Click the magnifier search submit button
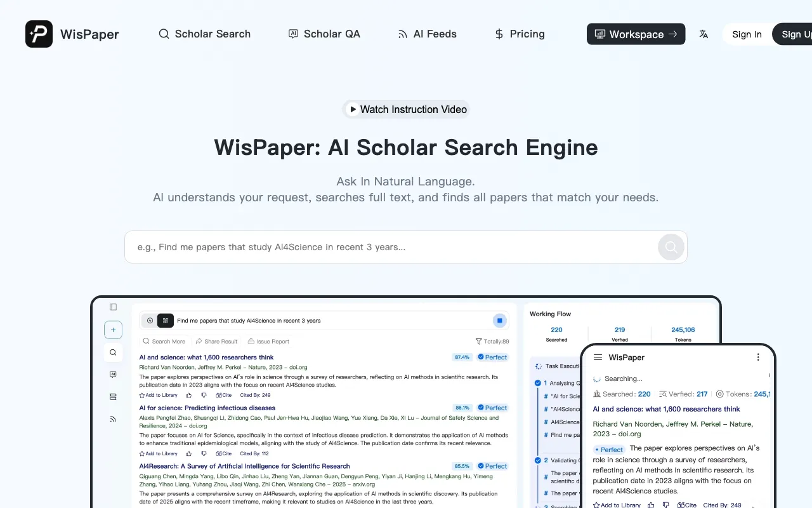Image resolution: width=812 pixels, height=508 pixels. point(671,247)
